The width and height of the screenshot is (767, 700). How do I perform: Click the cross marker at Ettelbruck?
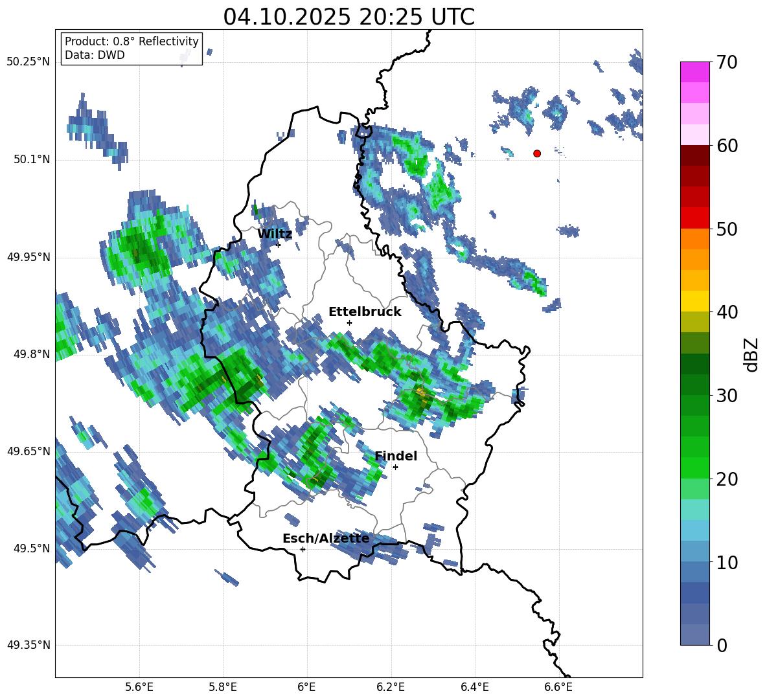[349, 322]
